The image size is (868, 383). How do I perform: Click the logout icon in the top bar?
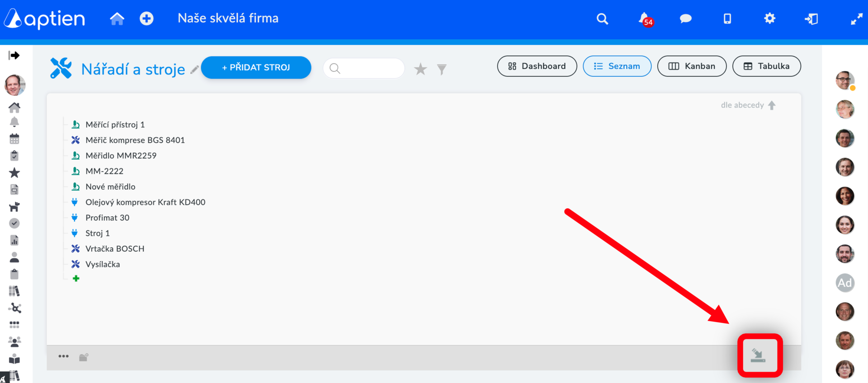coord(811,19)
